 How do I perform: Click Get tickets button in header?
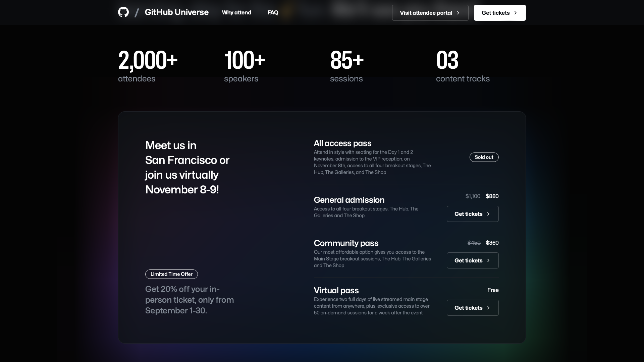(x=500, y=13)
